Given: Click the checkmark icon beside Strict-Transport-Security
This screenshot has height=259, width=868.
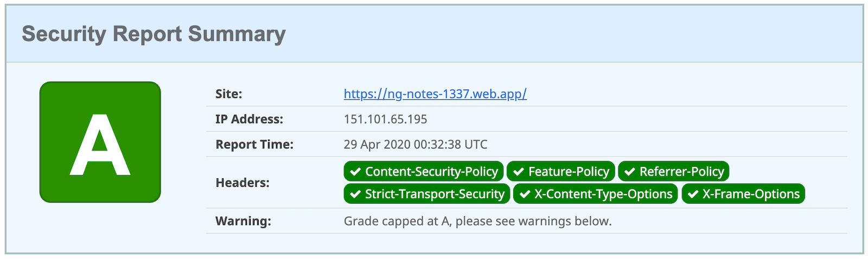Looking at the screenshot, I should pyautogui.click(x=355, y=194).
